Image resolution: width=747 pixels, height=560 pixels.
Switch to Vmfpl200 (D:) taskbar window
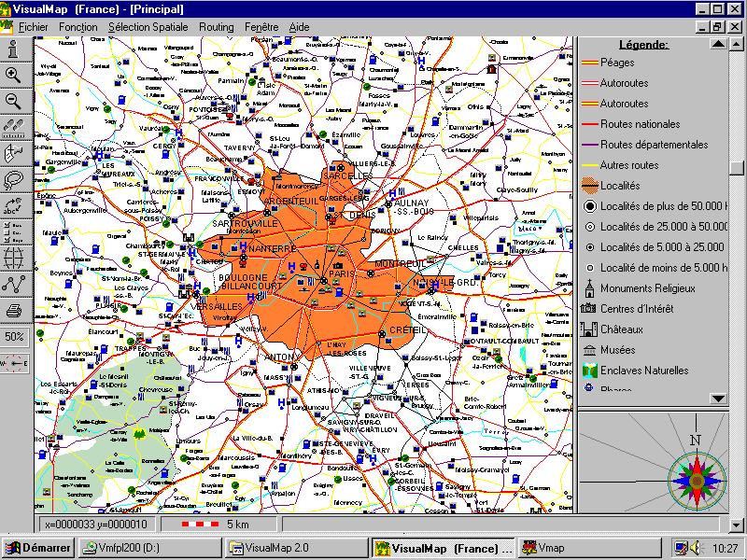[x=149, y=548]
